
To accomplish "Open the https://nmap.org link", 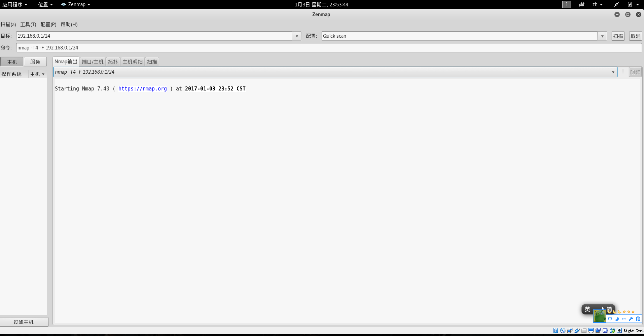I will coord(142,89).
